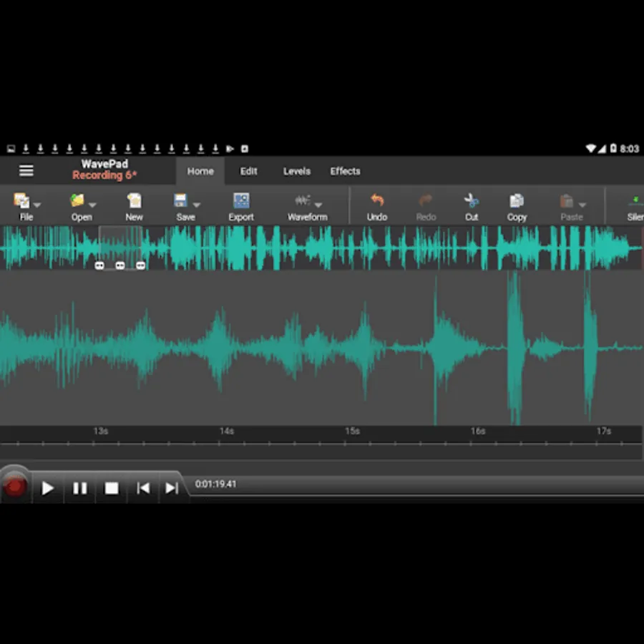The width and height of the screenshot is (644, 644).
Task: Expand the Open icon dropdown arrow
Action: point(94,205)
